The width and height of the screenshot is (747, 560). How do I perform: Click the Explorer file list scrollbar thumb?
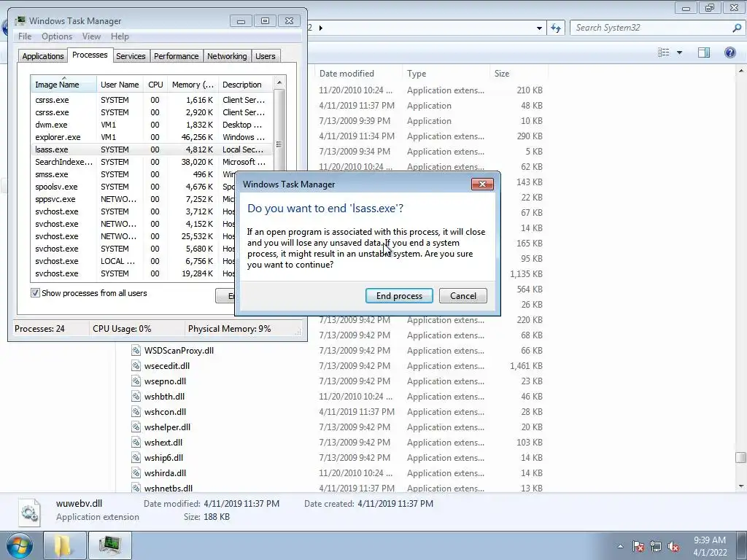point(740,458)
